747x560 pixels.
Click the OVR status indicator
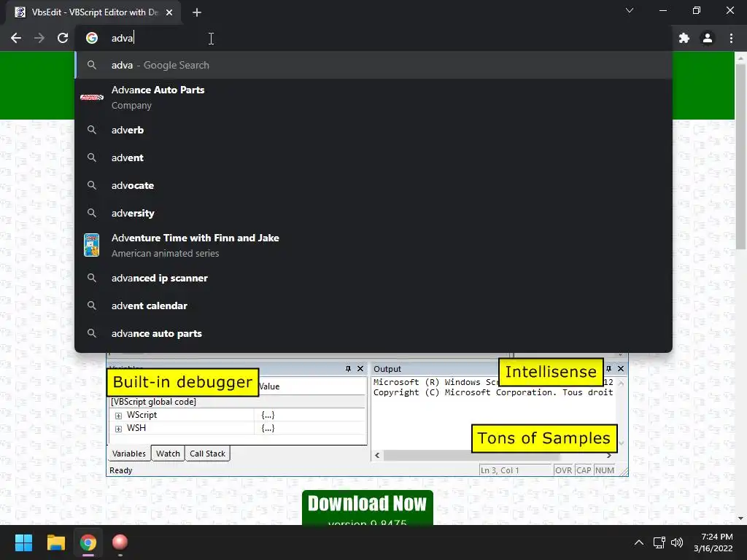564,470
